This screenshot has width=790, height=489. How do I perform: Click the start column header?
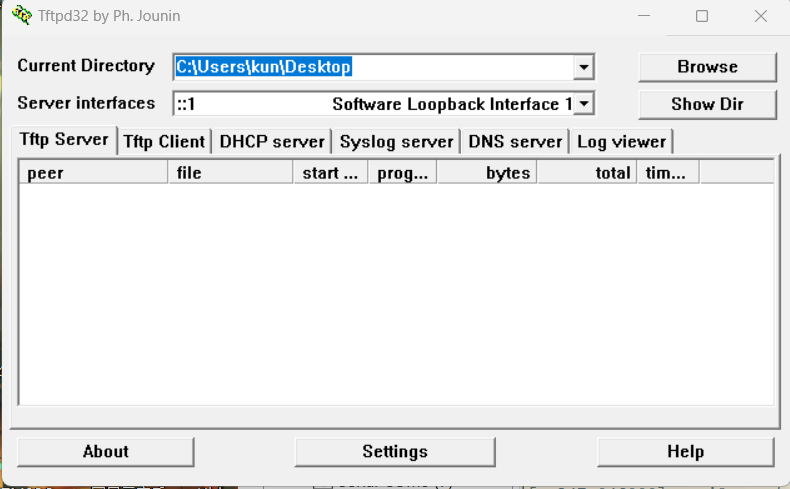click(331, 173)
